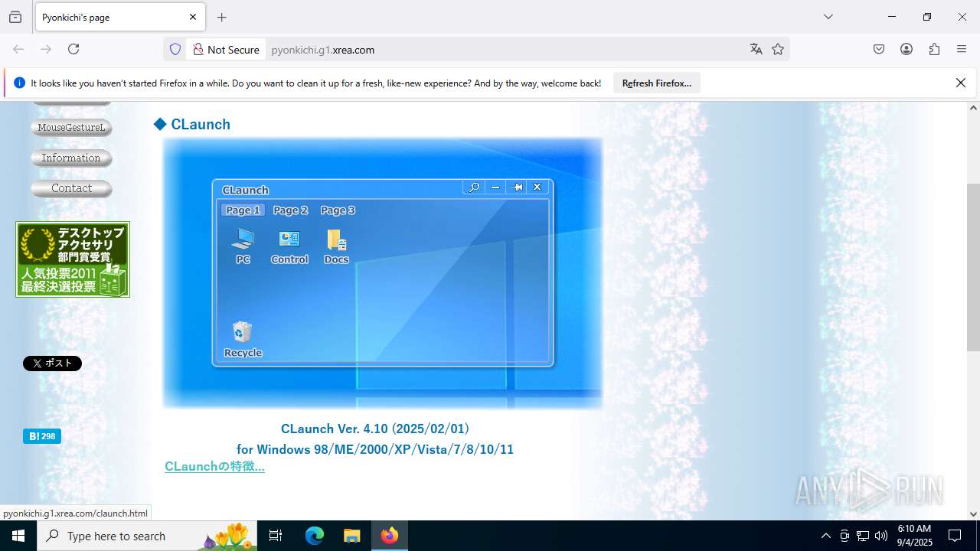Show Not Secure connection info
Viewport: 980px width, 551px height.
(226, 50)
